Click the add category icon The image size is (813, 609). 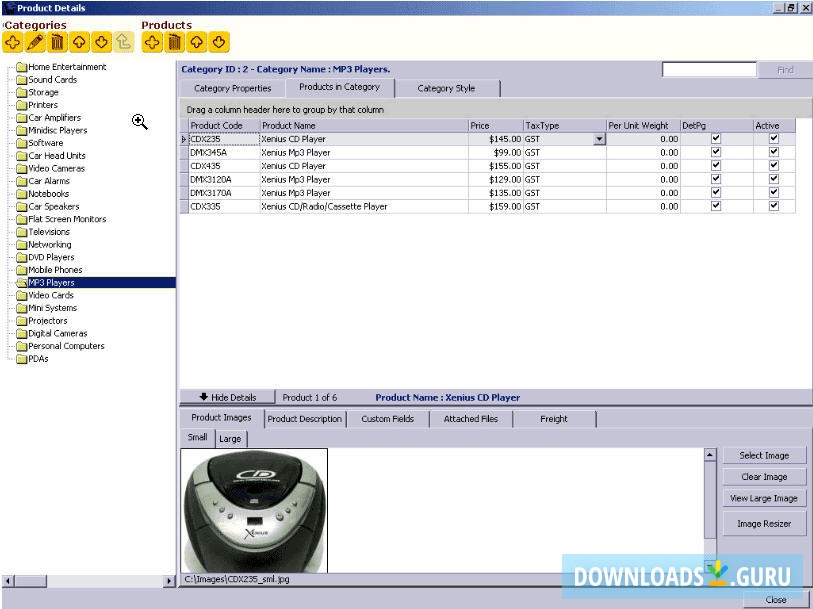tap(12, 42)
